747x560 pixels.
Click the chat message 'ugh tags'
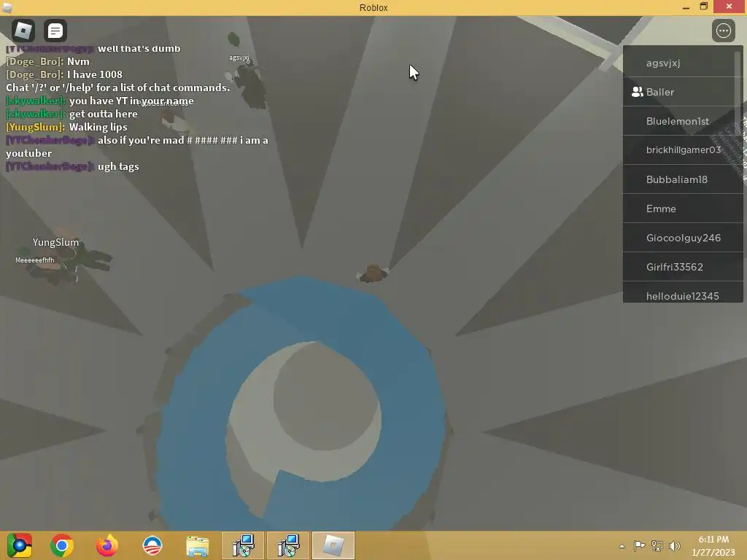click(118, 167)
